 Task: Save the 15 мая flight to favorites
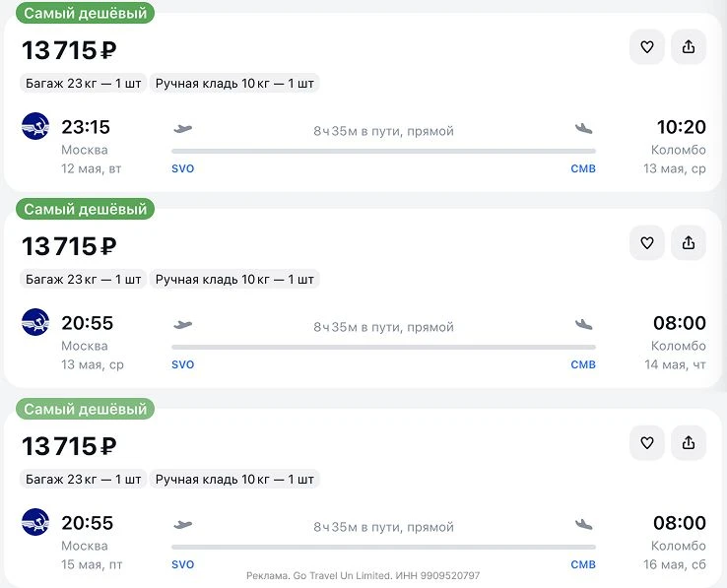[647, 443]
